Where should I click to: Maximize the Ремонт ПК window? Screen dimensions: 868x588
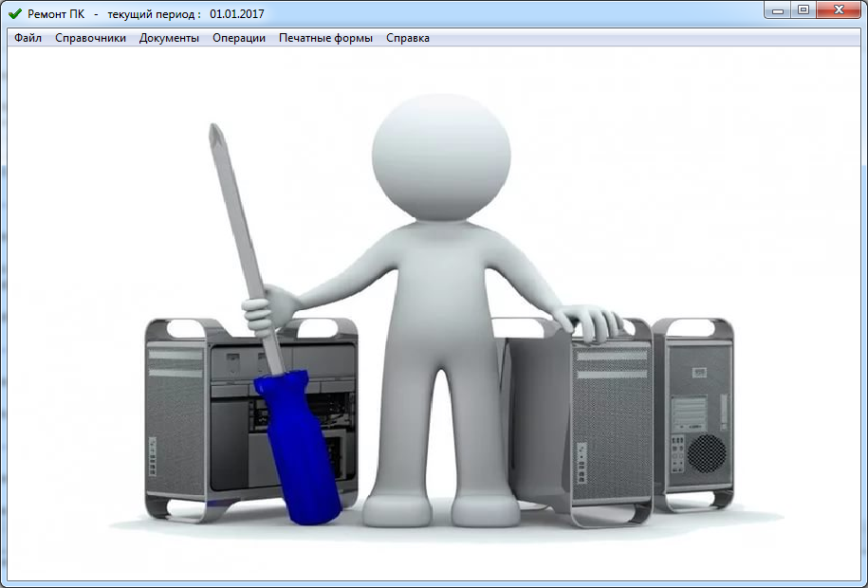click(x=803, y=10)
